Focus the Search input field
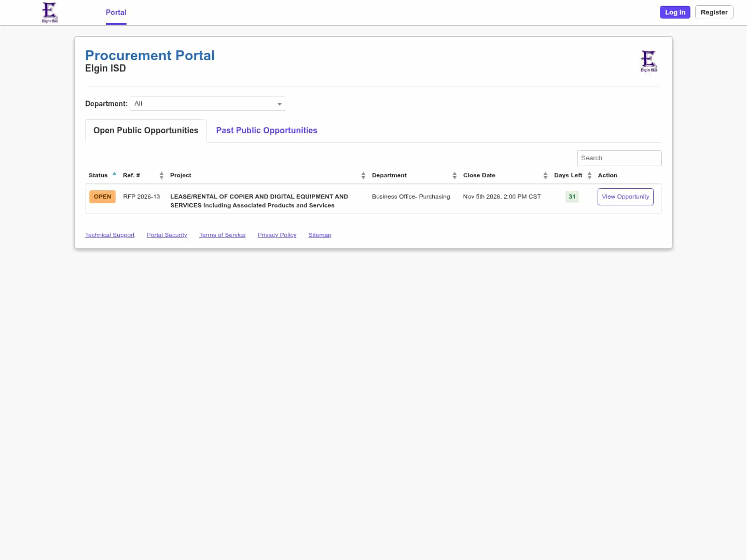The height and width of the screenshot is (560, 747). tap(619, 158)
